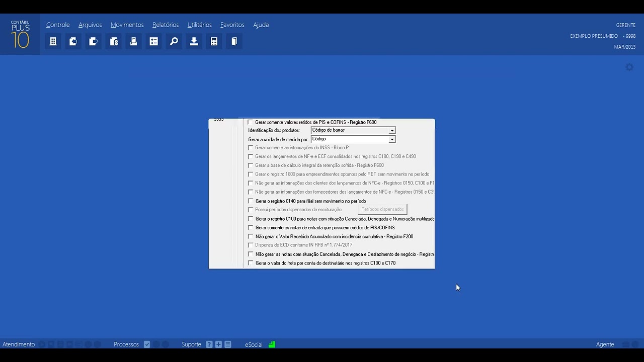This screenshot has height=362, width=644.
Task: Click the Atendimento status bar label
Action: tap(19, 344)
